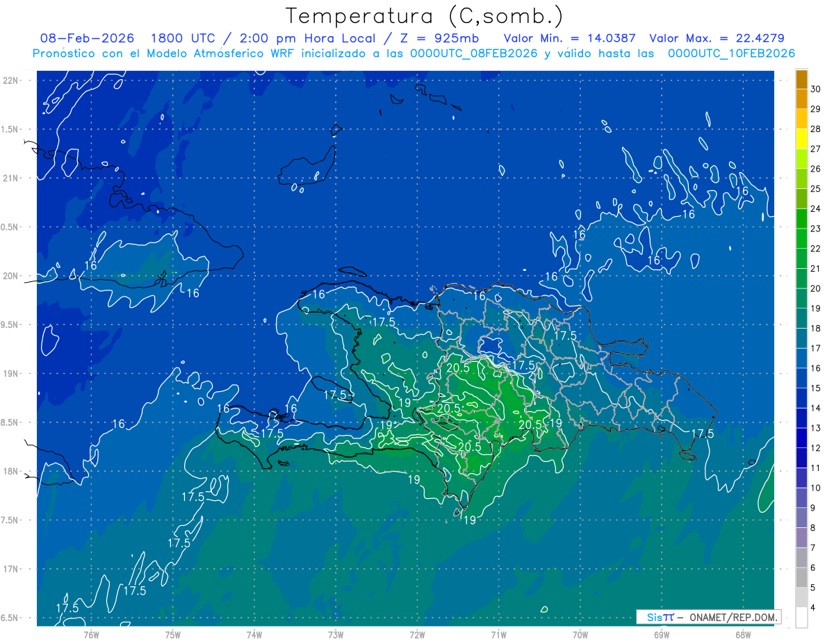Click the '71W' longitude axis label
The image size is (834, 644).
pyautogui.click(x=498, y=634)
